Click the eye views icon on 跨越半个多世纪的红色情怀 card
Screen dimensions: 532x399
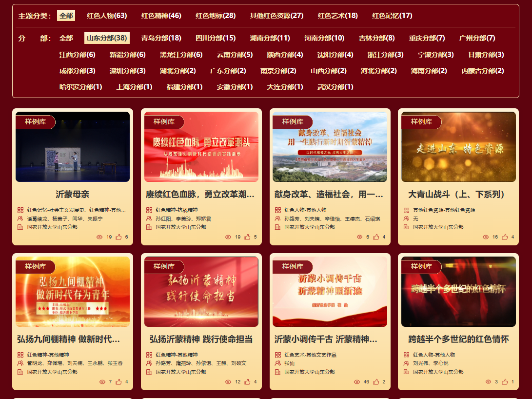489,382
